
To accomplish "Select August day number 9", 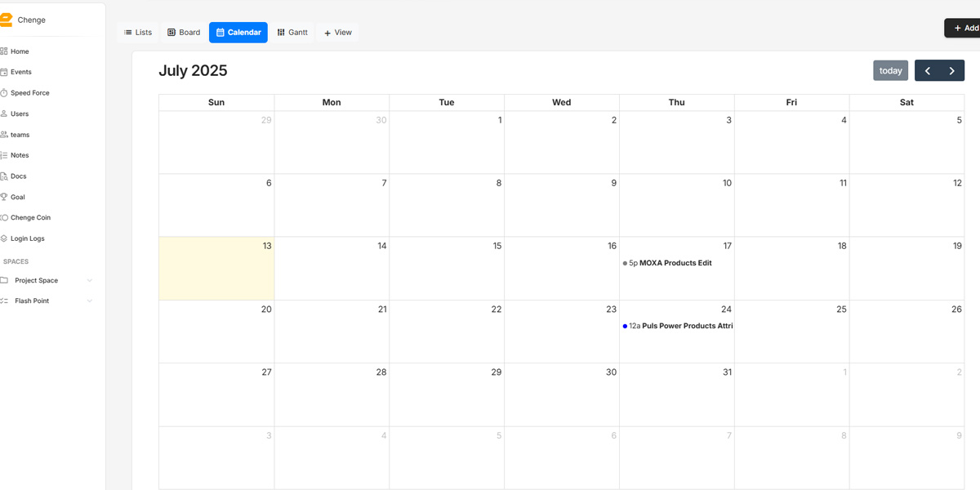I will pos(960,435).
